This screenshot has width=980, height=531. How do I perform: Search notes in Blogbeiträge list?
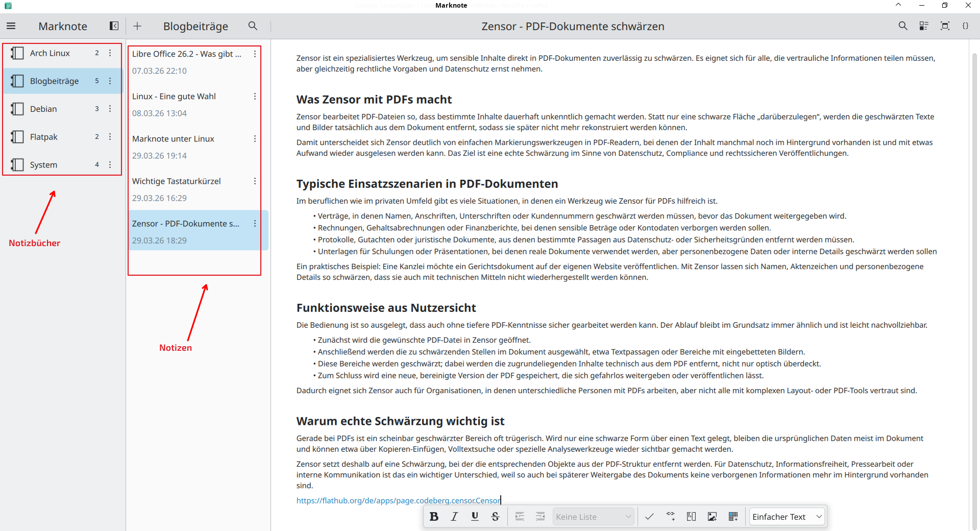coord(253,26)
